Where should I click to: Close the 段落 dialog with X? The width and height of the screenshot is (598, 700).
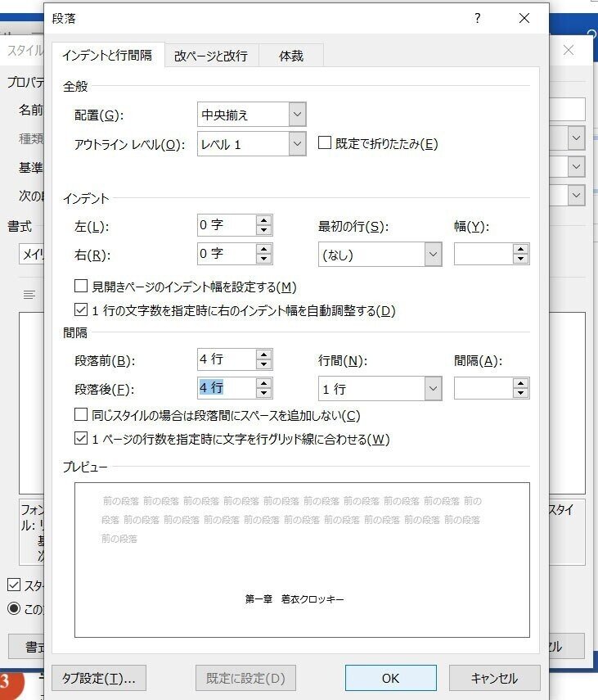(x=524, y=18)
